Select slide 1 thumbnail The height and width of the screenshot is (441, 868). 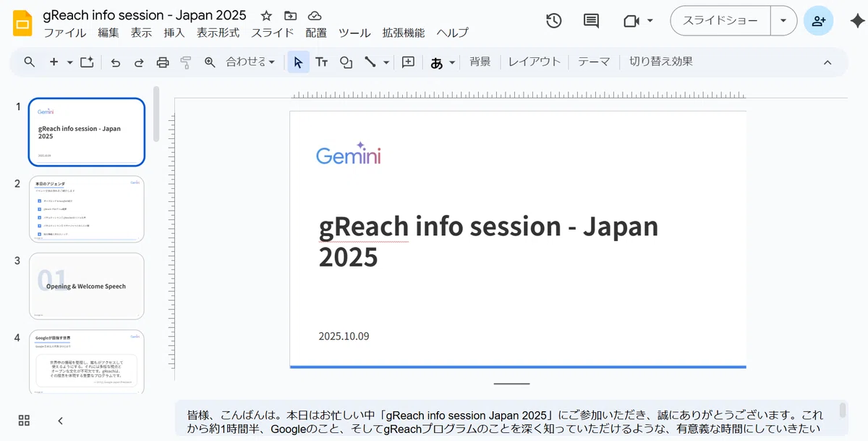click(x=87, y=132)
